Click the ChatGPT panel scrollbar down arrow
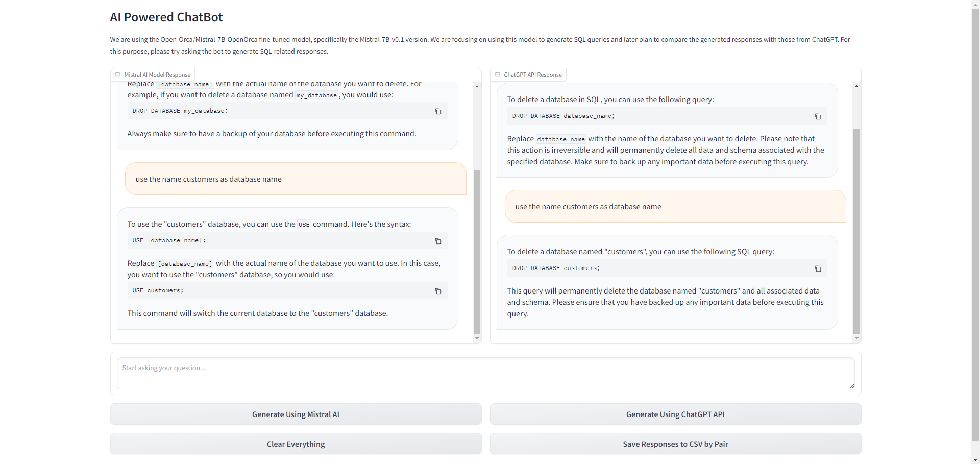The width and height of the screenshot is (980, 464). coord(856,338)
